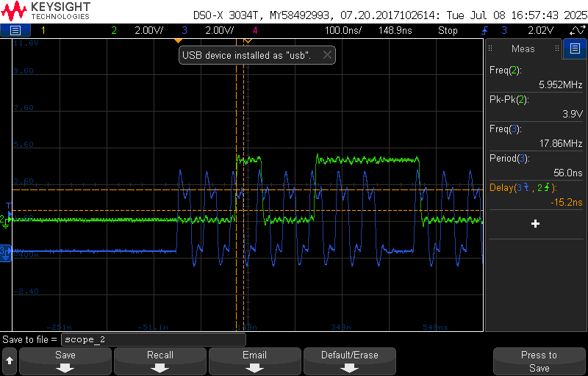Open the Save softkey menu
Image resolution: width=588 pixels, height=376 pixels.
click(65, 361)
